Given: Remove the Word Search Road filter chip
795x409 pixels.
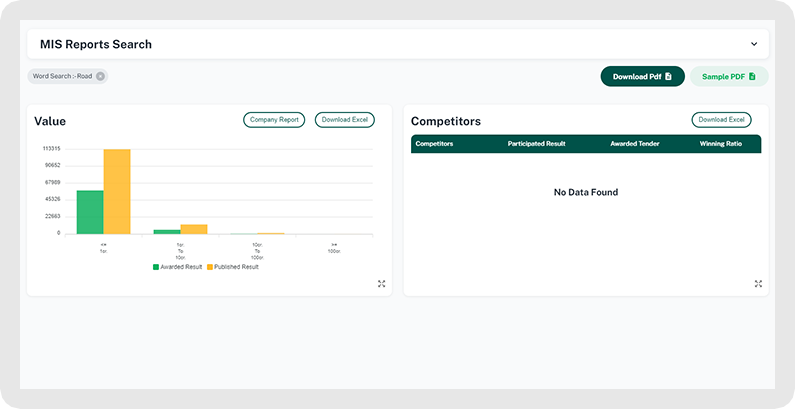Looking at the screenshot, I should coord(100,76).
